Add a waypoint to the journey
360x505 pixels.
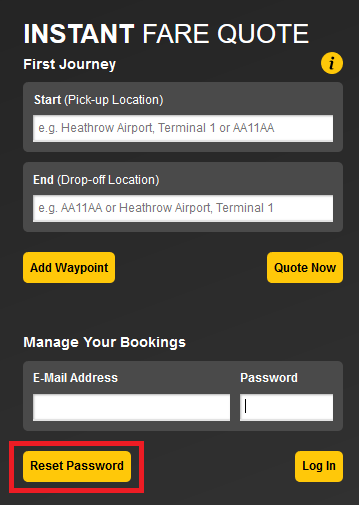[x=69, y=268]
